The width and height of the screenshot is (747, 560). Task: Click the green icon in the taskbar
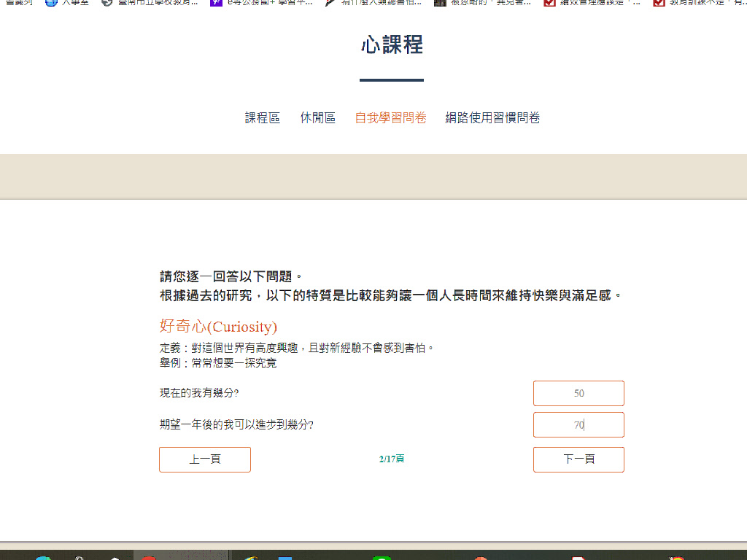coord(382,557)
